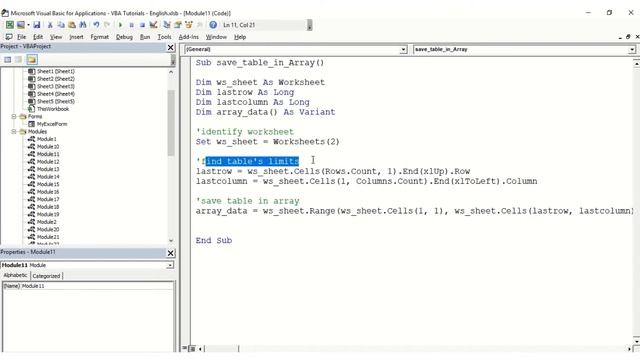
Task: Select Module11 in project tree
Action: (48, 154)
